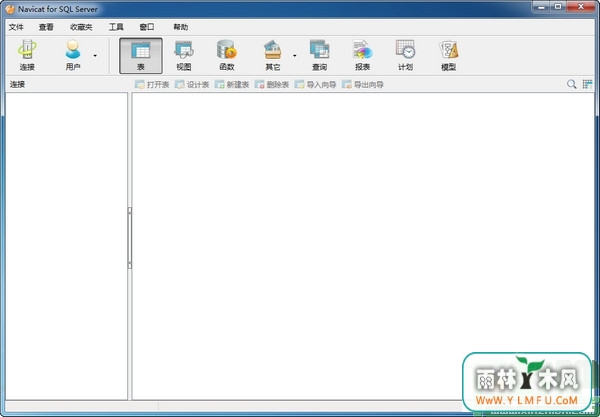Viewport: 600px width, 417px height.
Task: Click the 删除表 (Delete Table) button
Action: tap(272, 85)
